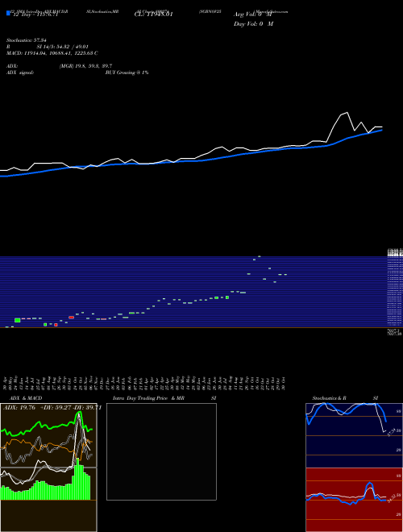Click the 'CL: 11948.01' closing price text
This screenshot has width=403, height=532.
coord(153,15)
